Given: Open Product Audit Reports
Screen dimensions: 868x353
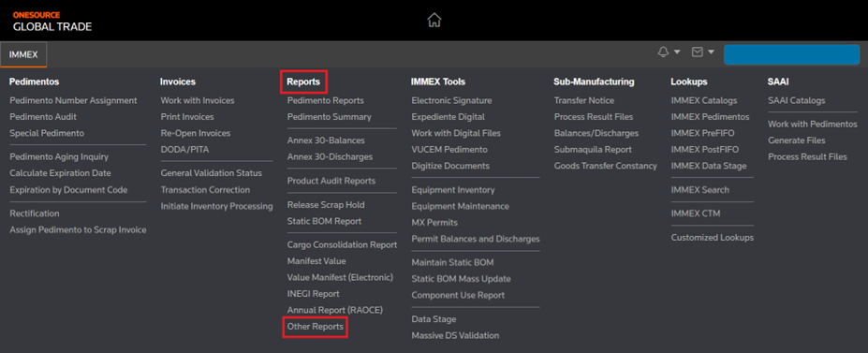Looking at the screenshot, I should click(331, 181).
